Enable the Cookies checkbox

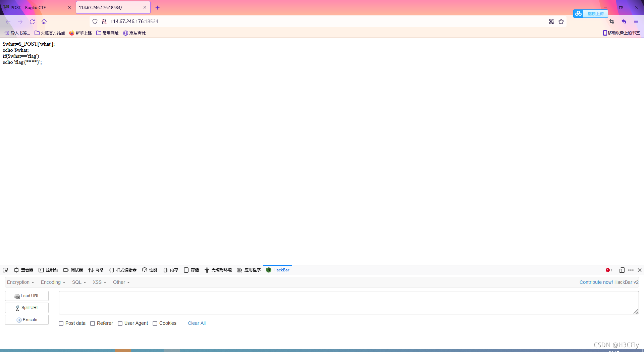155,323
